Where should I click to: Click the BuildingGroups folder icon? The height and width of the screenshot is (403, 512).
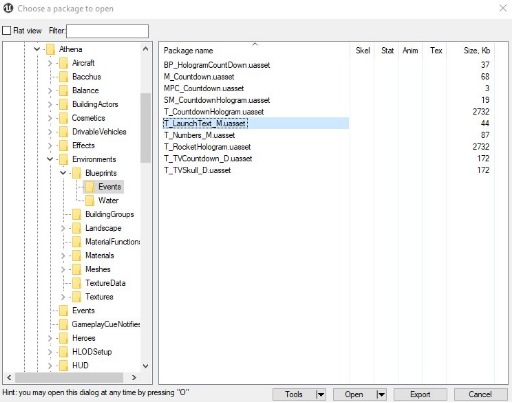click(77, 214)
